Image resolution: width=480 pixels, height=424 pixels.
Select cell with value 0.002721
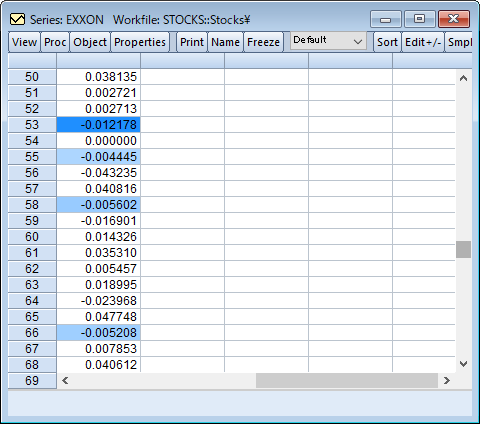[99, 93]
